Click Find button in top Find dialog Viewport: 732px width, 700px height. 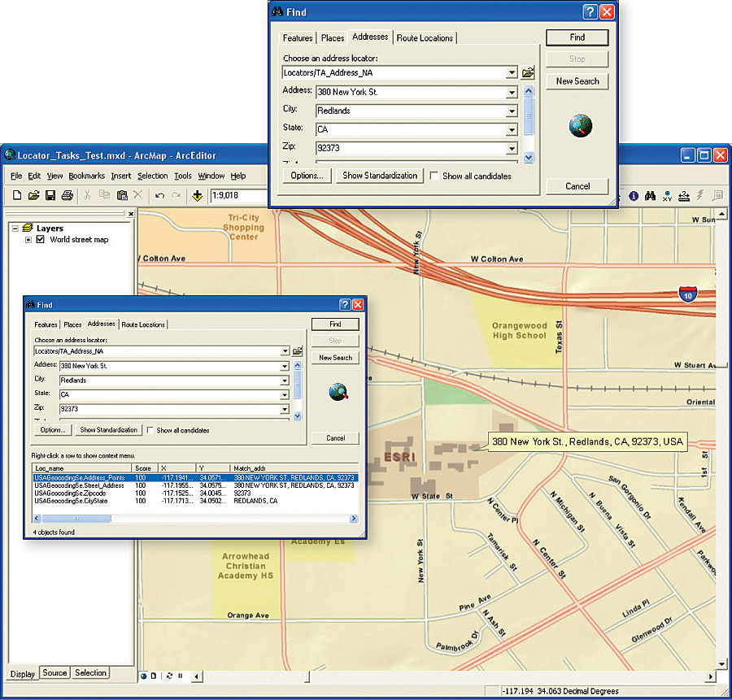tap(577, 37)
